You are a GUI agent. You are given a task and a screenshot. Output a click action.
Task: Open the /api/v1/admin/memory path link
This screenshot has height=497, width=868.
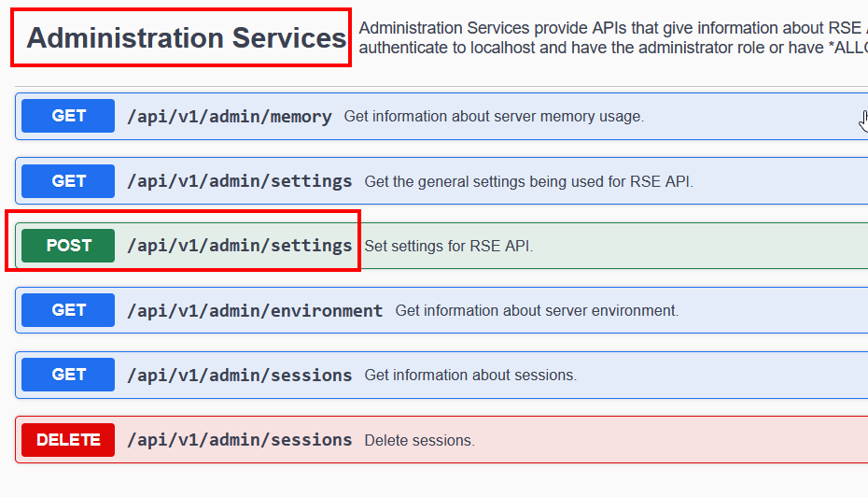click(x=229, y=117)
